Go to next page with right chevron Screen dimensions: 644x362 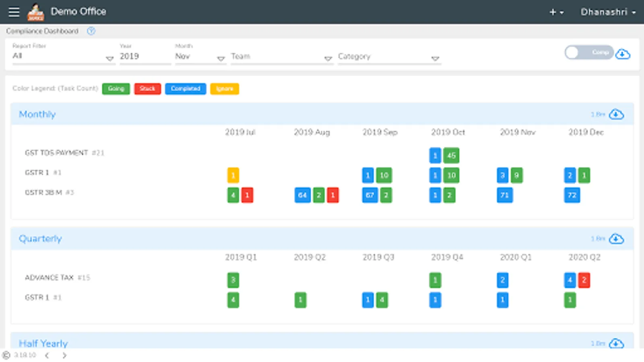click(64, 355)
